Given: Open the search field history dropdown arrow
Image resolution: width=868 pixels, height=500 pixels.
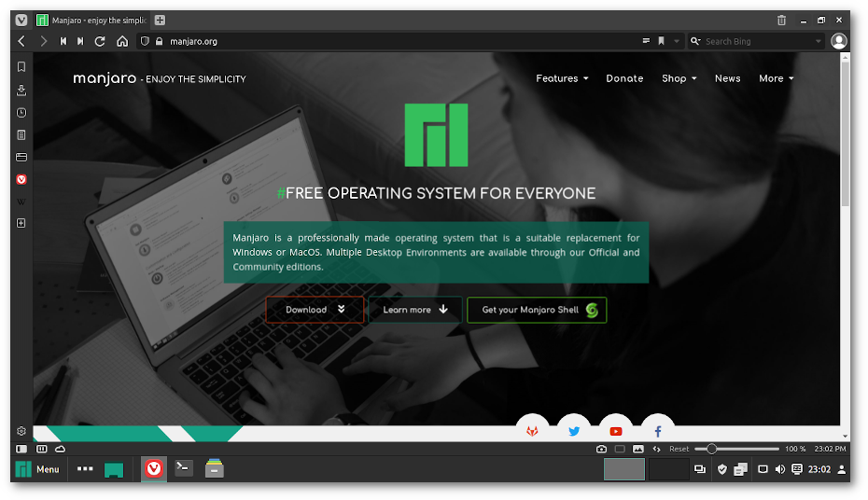Looking at the screenshot, I should point(819,41).
